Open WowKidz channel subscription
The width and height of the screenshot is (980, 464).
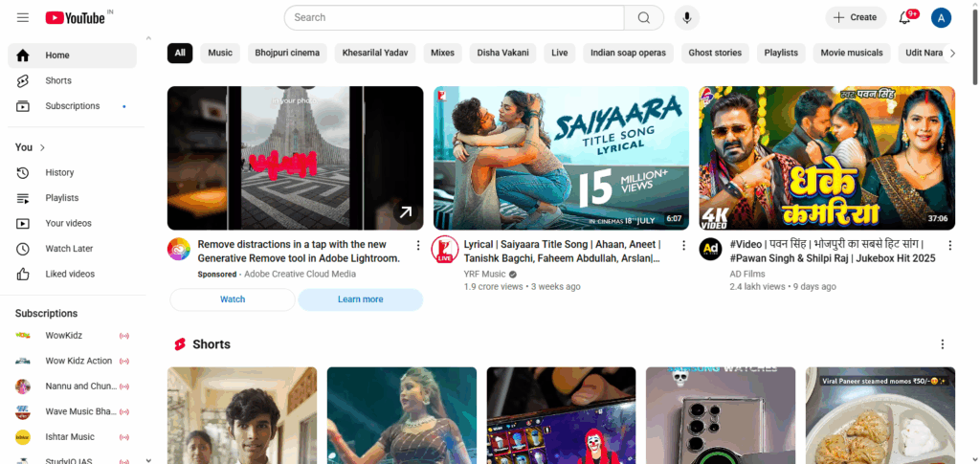pyautogui.click(x=72, y=336)
